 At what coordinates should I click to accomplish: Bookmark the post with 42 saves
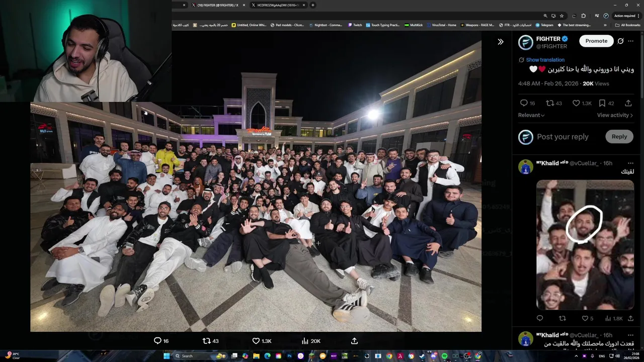606,103
